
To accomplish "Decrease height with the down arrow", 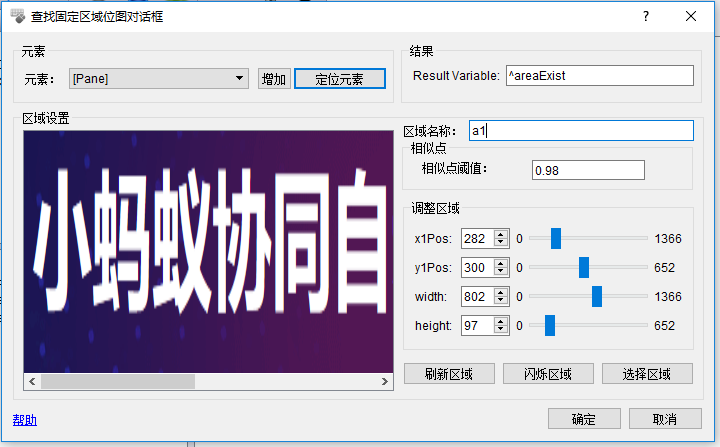I will [501, 330].
